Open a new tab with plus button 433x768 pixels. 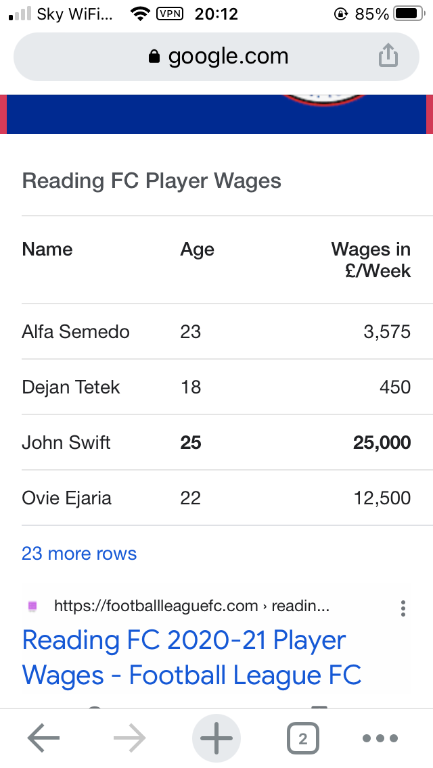216,738
